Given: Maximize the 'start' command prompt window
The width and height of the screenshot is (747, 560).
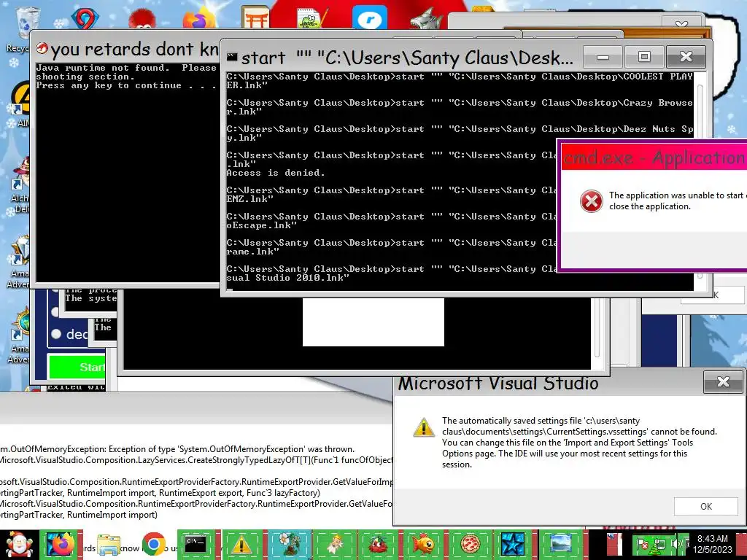Looking at the screenshot, I should [x=644, y=57].
